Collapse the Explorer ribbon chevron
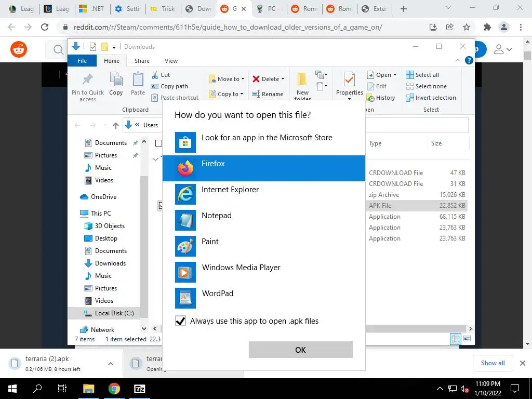The height and width of the screenshot is (399, 532). [457, 60]
